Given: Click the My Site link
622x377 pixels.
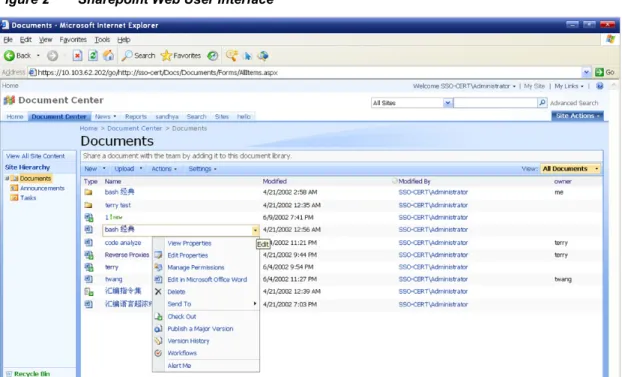Looking at the screenshot, I should (534, 86).
